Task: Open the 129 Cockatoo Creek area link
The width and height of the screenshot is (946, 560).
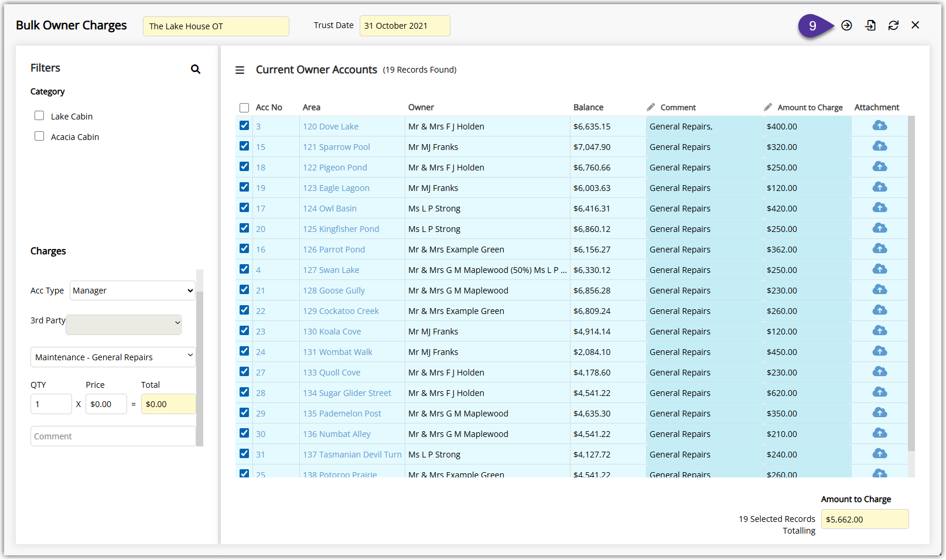Action: click(341, 311)
